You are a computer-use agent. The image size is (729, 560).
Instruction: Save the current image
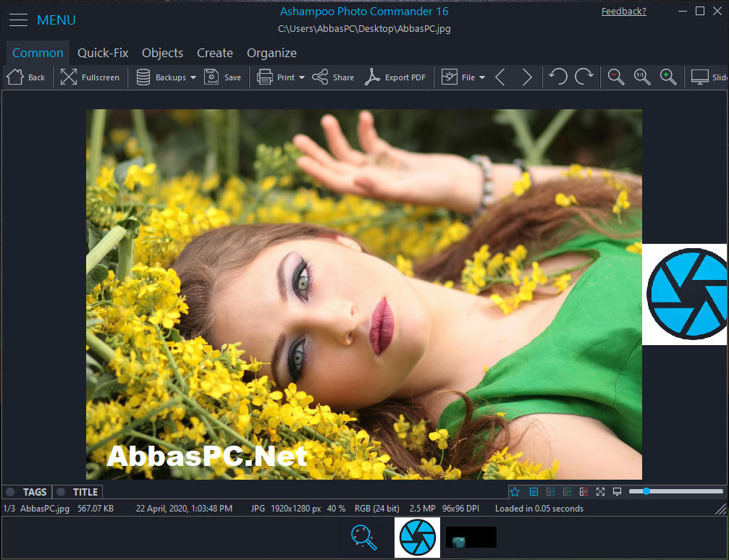(x=223, y=77)
